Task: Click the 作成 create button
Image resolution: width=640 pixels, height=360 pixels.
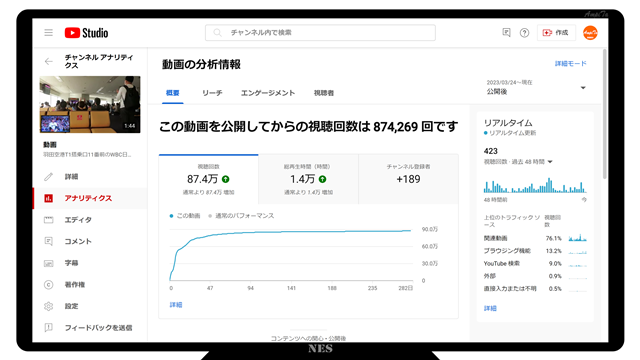Action: 556,33
